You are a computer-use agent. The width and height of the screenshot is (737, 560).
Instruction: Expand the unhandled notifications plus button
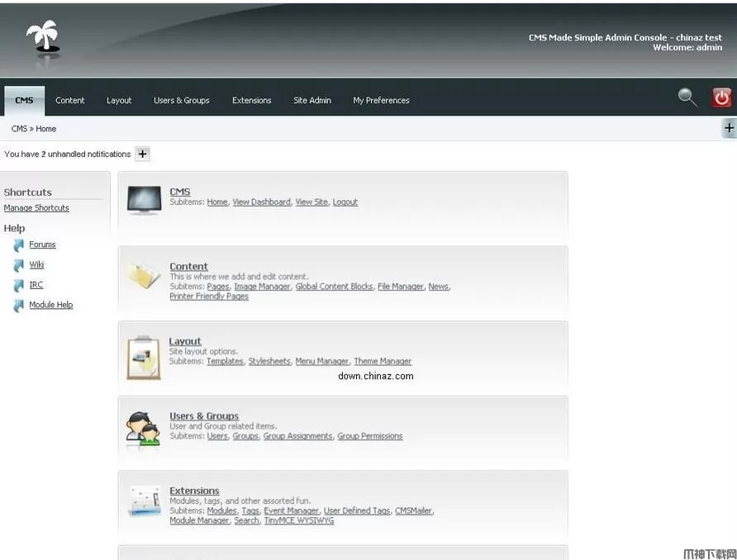142,154
